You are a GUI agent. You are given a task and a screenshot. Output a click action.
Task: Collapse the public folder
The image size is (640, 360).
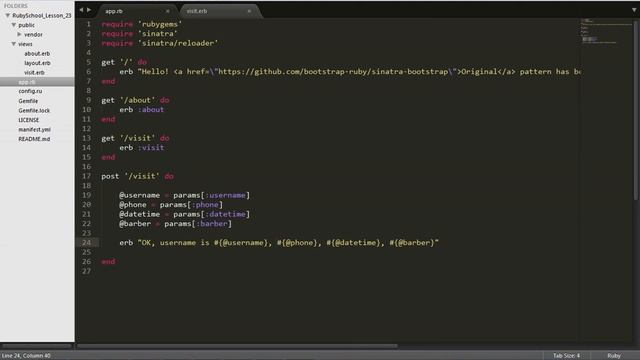[13, 25]
